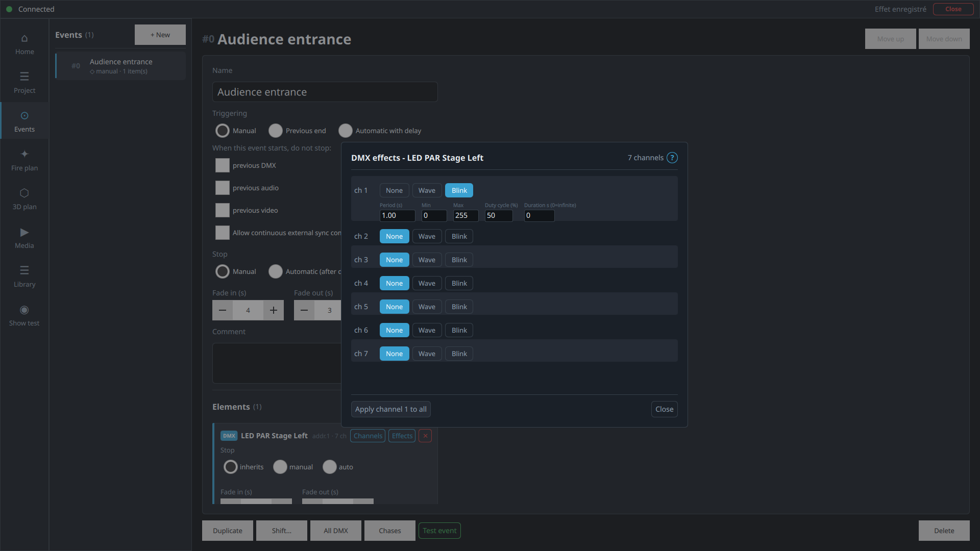Viewport: 980px width, 551px height.
Task: Click Apply channel 1 to all
Action: click(391, 409)
